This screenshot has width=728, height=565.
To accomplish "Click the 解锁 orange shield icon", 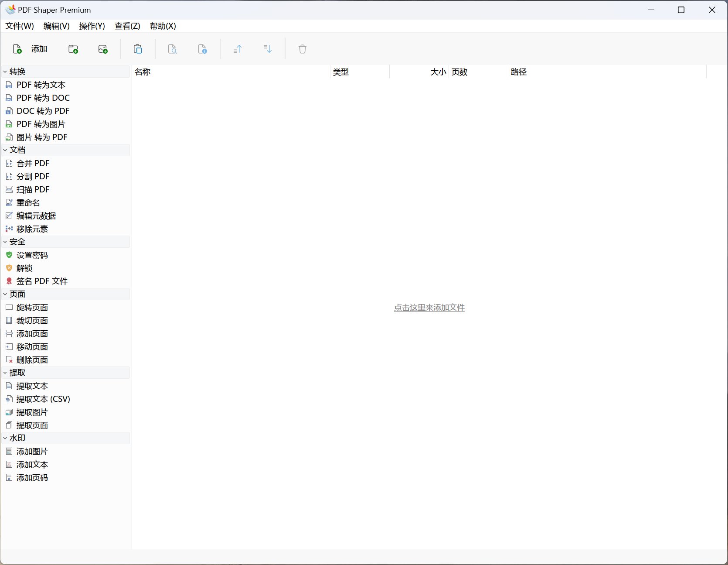I will (x=9, y=268).
